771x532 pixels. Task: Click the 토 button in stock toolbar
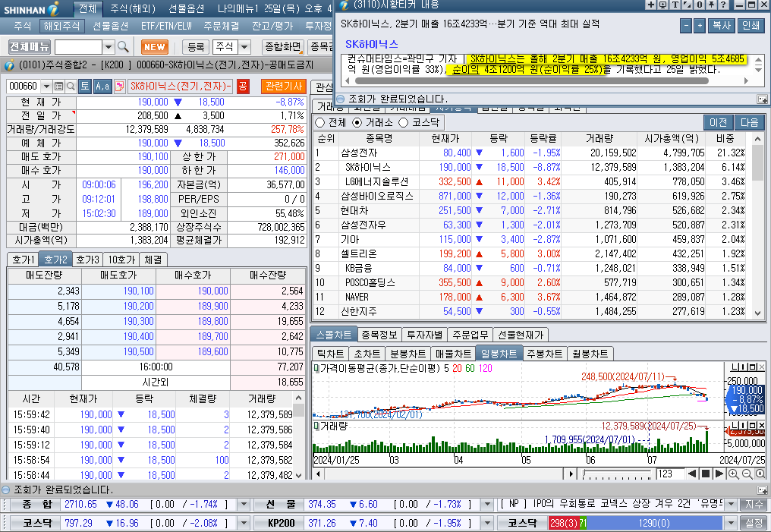tap(84, 87)
